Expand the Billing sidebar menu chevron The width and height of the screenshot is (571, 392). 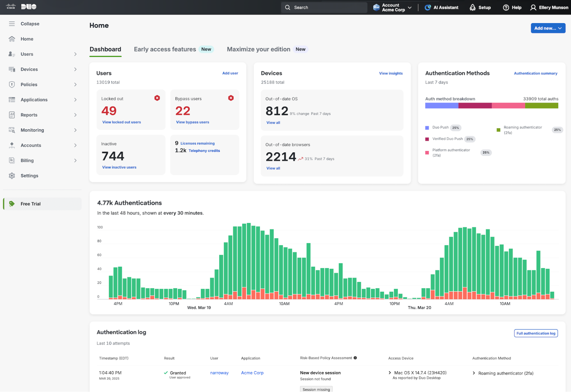75,160
